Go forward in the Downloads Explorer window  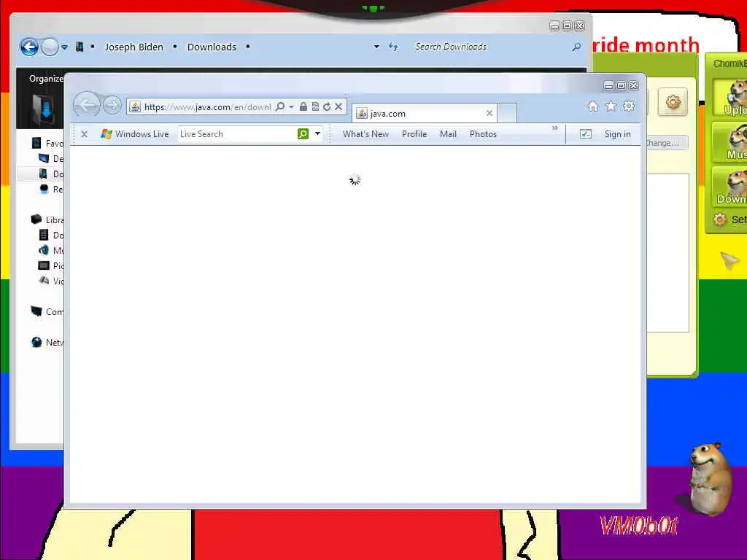(50, 47)
